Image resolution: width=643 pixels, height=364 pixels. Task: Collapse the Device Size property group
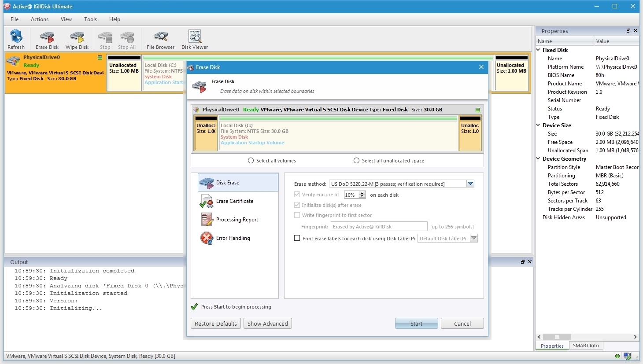click(538, 125)
